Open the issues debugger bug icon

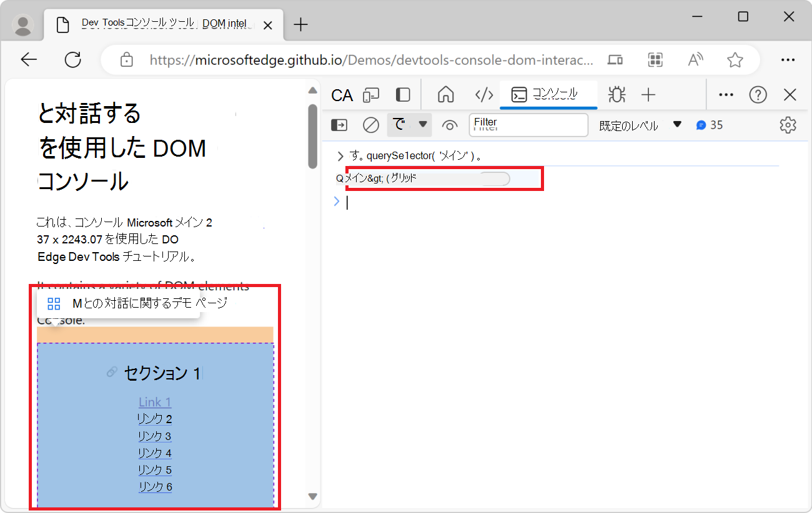616,94
